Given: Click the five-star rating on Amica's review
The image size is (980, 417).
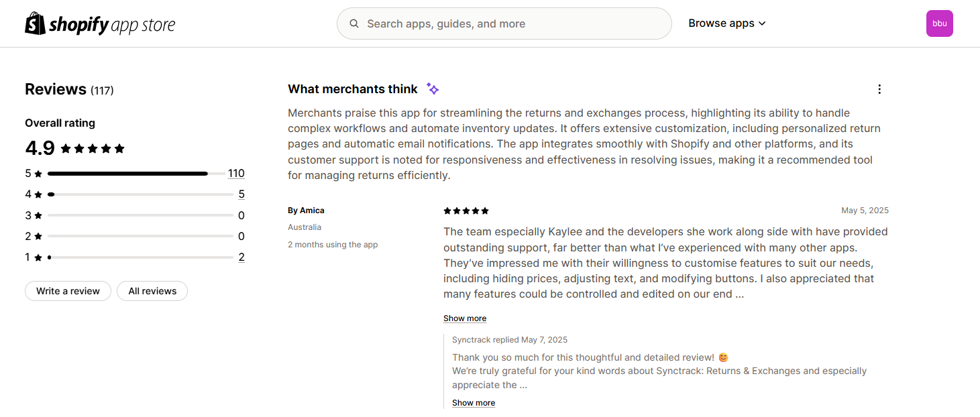Looking at the screenshot, I should click(x=466, y=211).
